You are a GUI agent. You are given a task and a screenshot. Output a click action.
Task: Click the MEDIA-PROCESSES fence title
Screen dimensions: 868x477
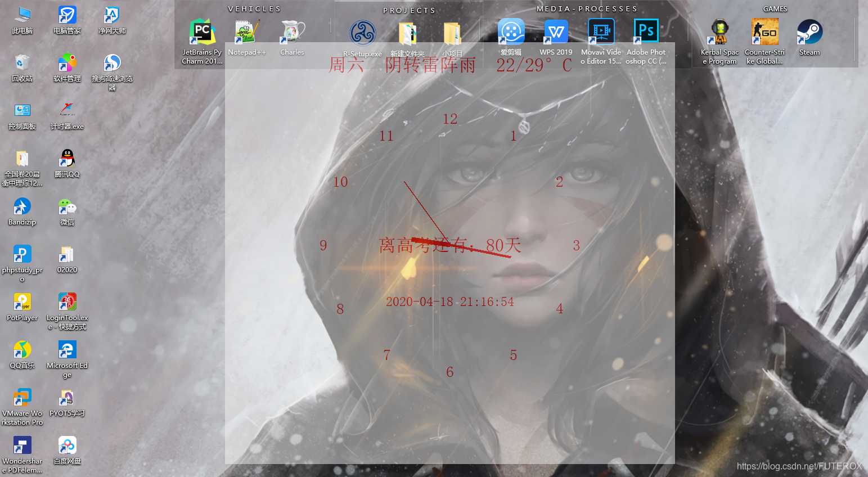pyautogui.click(x=587, y=9)
